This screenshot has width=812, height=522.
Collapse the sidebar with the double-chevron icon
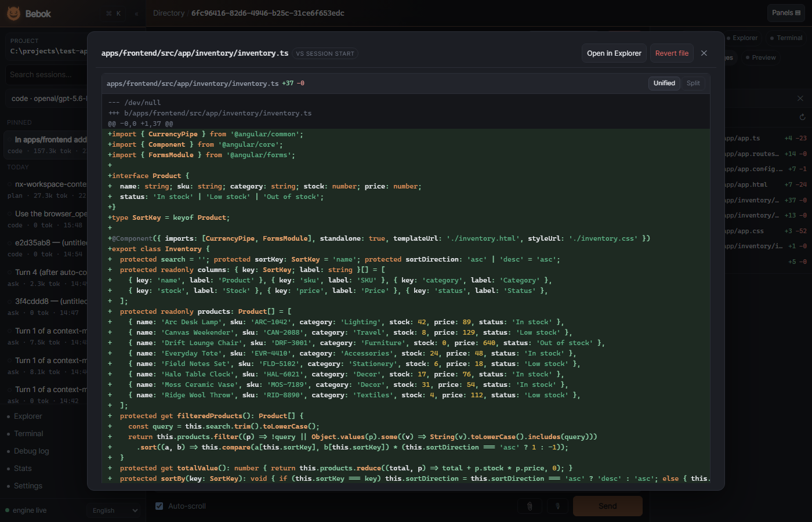point(136,13)
